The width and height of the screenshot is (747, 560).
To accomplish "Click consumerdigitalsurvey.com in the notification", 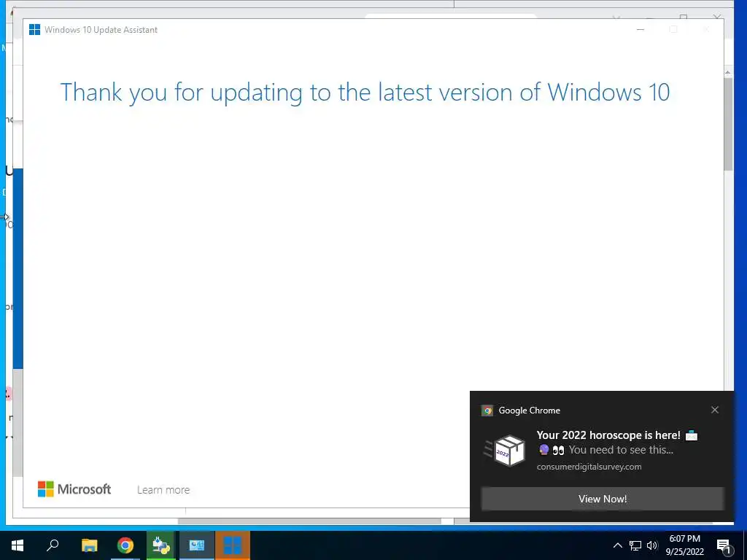I will (589, 467).
